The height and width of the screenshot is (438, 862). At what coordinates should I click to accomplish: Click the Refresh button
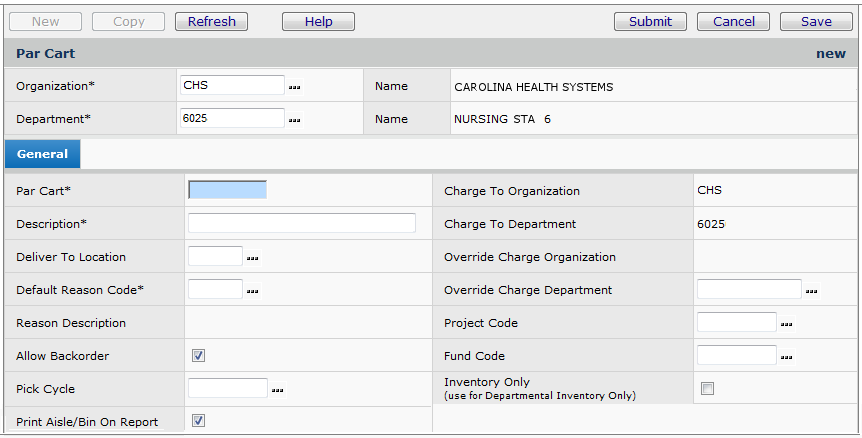(x=212, y=21)
